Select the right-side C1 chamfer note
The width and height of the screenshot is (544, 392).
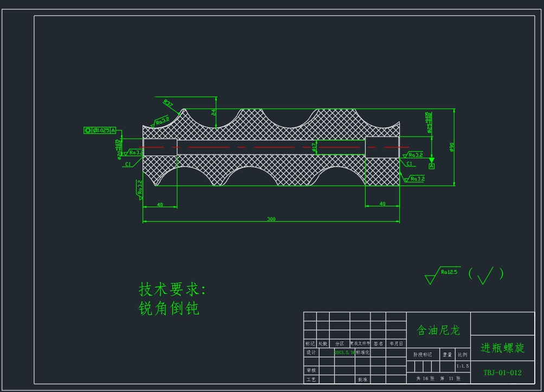click(409, 163)
